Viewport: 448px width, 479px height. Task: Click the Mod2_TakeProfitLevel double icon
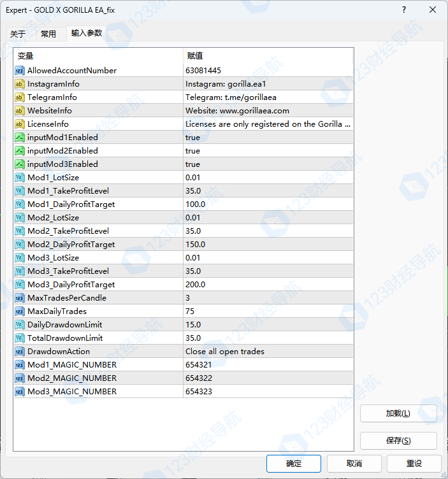[x=20, y=231]
